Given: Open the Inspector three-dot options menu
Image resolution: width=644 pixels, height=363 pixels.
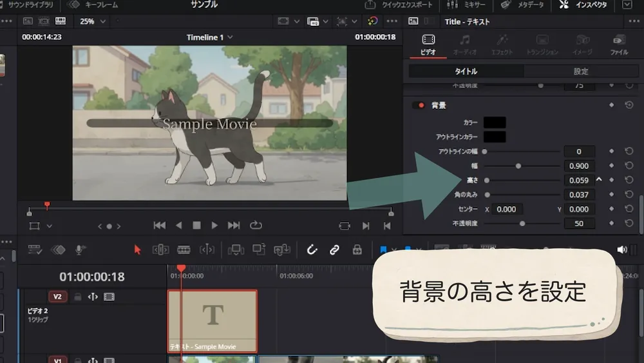Looking at the screenshot, I should click(634, 21).
